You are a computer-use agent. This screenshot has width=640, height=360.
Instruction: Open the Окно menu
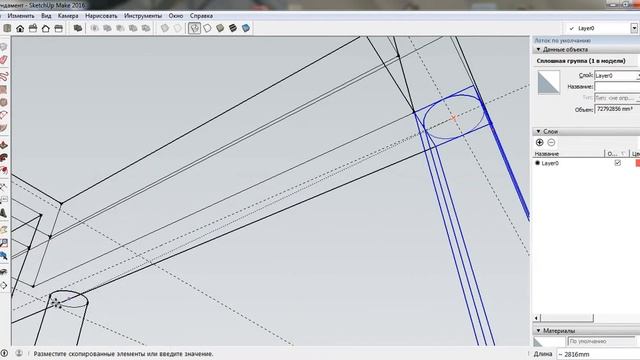[x=176, y=16]
